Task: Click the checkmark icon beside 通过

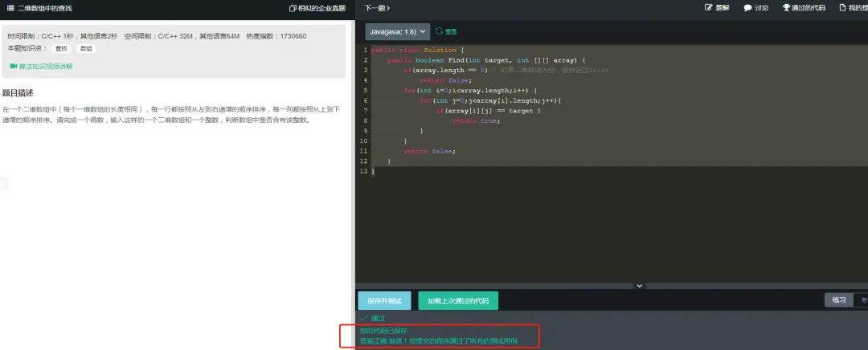Action: tap(364, 319)
